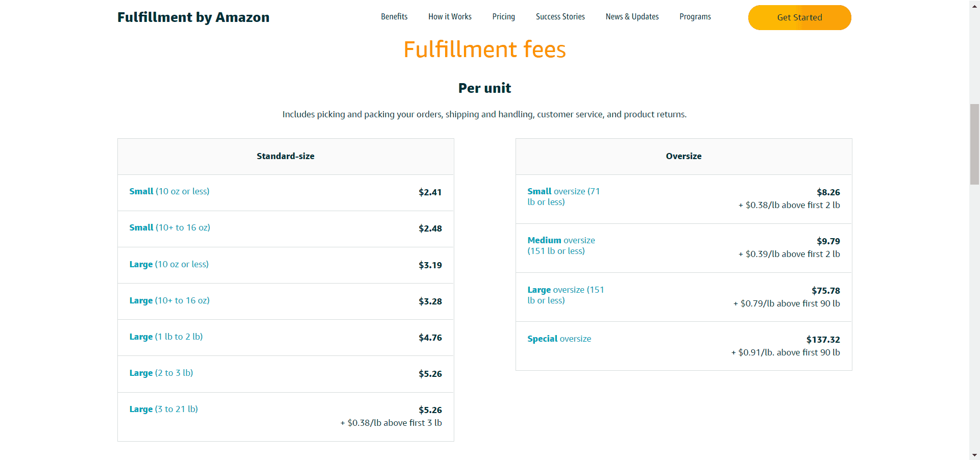Open News & Updates navigation item

tap(632, 17)
